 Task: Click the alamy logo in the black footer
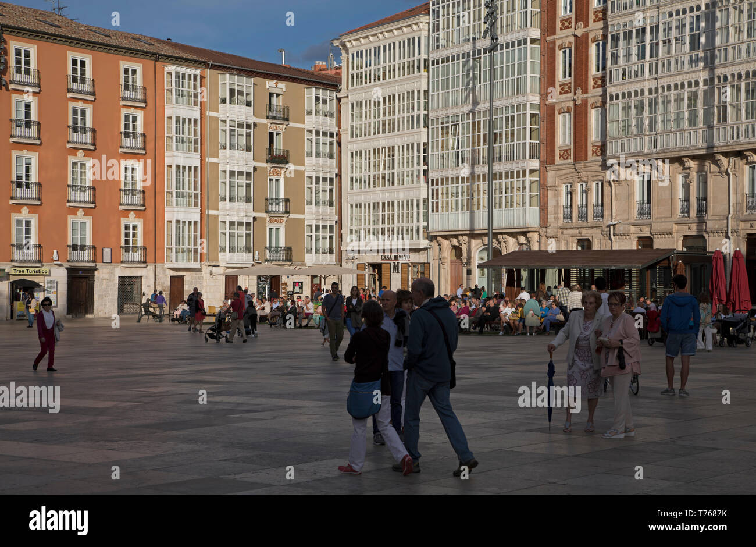[x=58, y=520]
